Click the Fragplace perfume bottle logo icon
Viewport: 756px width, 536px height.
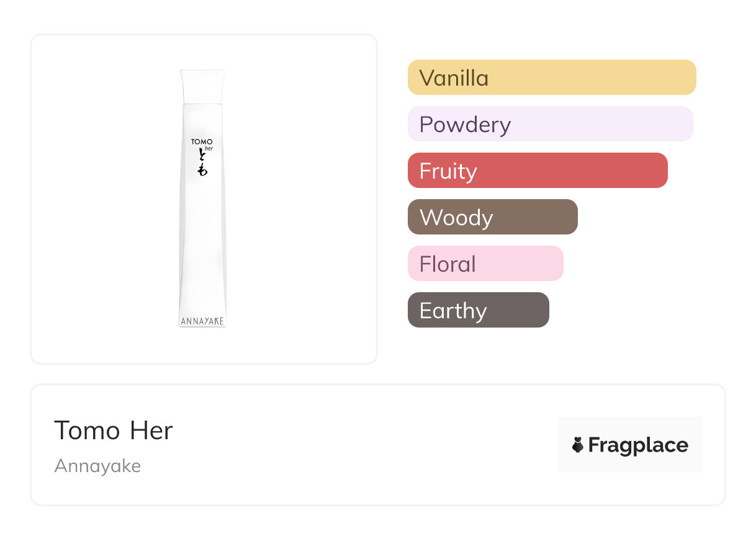578,445
